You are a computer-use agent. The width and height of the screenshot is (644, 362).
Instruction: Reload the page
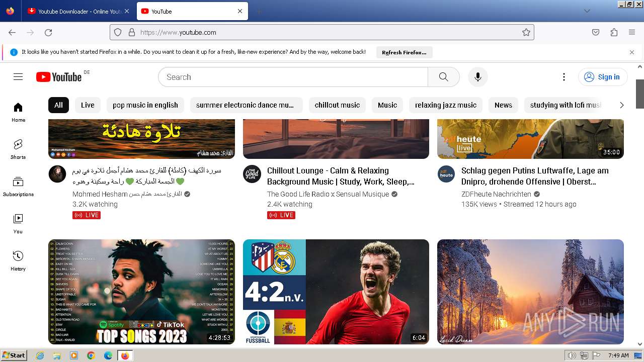(48, 32)
